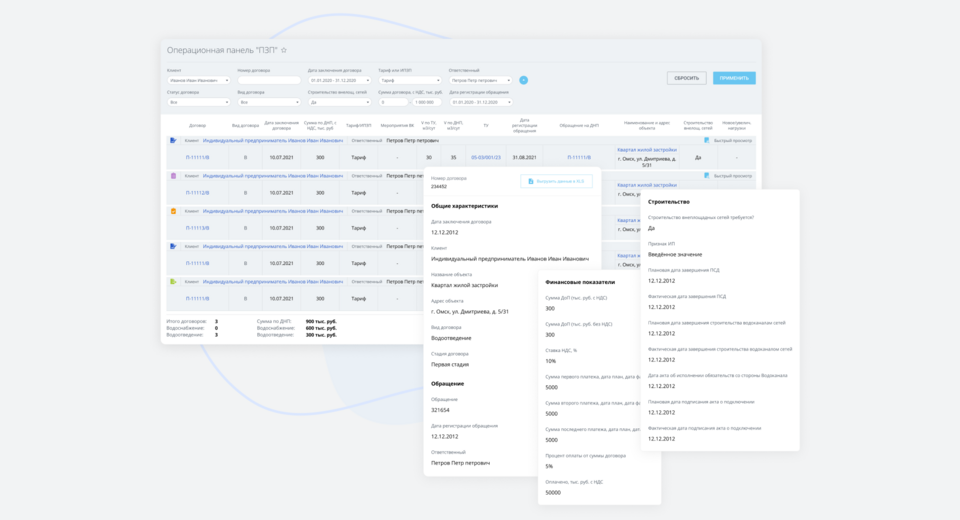960x520 pixels.
Task: Open quick view via first row's document icon
Action: pyautogui.click(x=706, y=141)
